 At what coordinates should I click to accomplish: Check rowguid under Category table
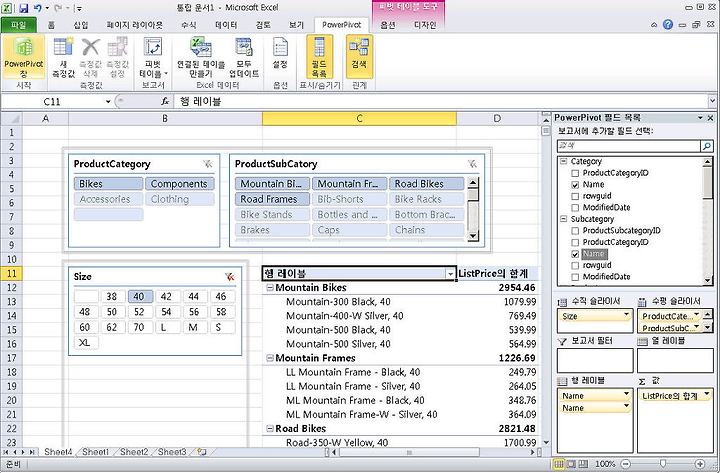575,196
